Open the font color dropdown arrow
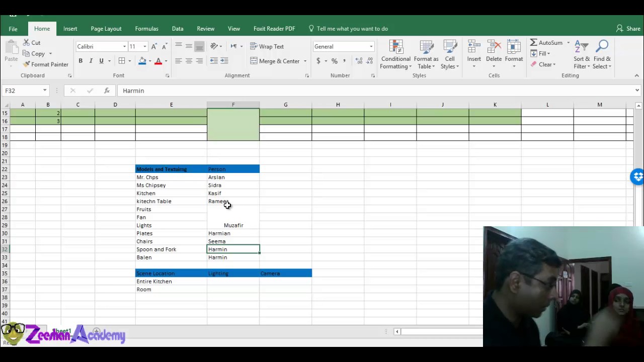This screenshot has height=362, width=644. 166,61
